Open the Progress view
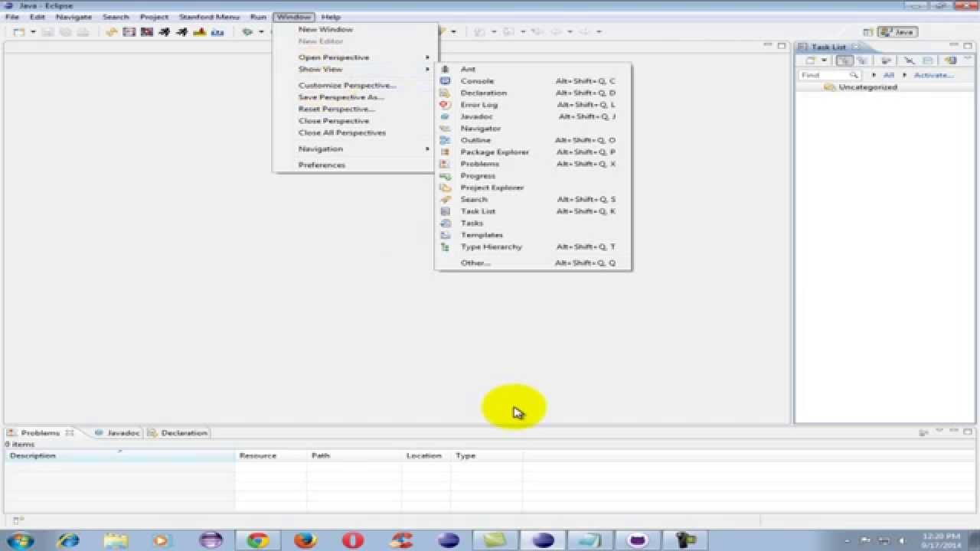 pos(532,176)
